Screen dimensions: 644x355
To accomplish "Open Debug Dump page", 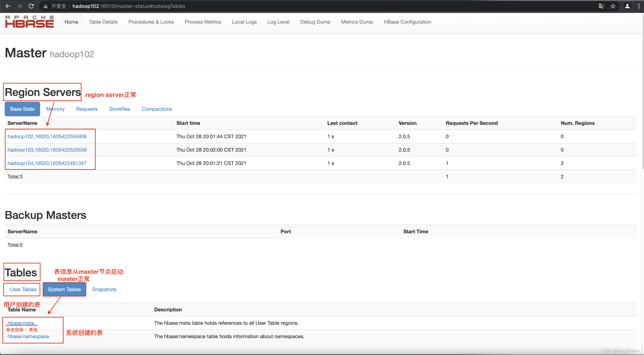I will pos(315,22).
